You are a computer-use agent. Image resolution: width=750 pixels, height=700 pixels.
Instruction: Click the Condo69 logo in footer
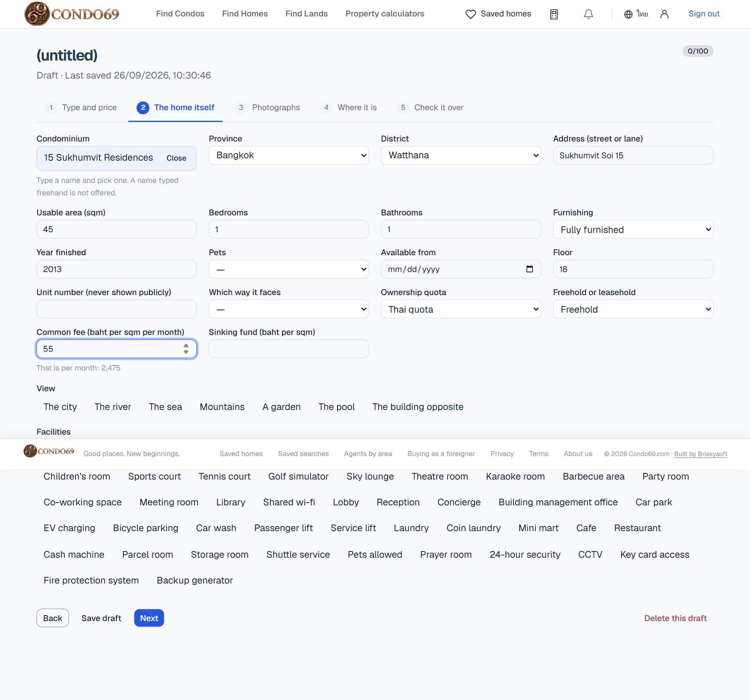click(49, 451)
